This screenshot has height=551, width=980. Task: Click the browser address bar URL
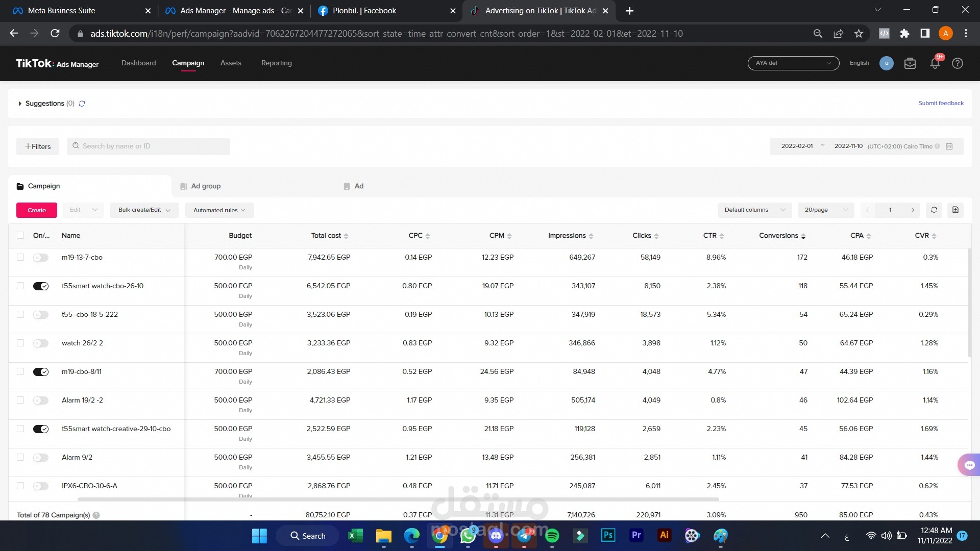tap(386, 34)
